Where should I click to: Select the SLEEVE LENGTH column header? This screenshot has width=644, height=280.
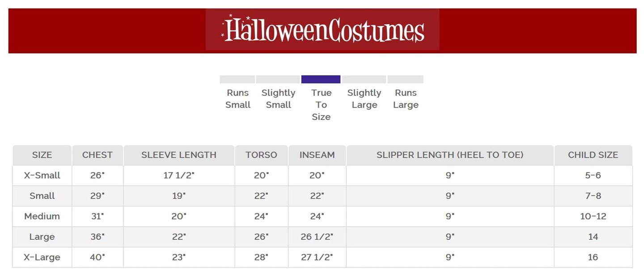(x=179, y=155)
